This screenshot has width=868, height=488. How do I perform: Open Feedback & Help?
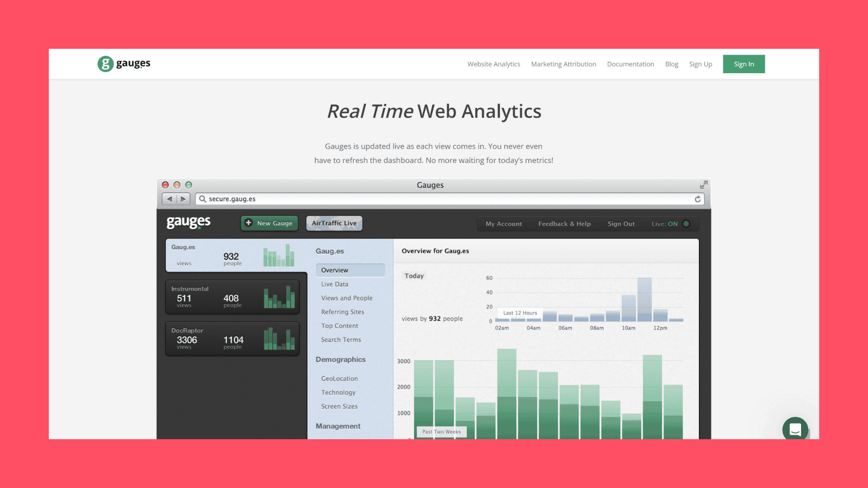pyautogui.click(x=564, y=224)
